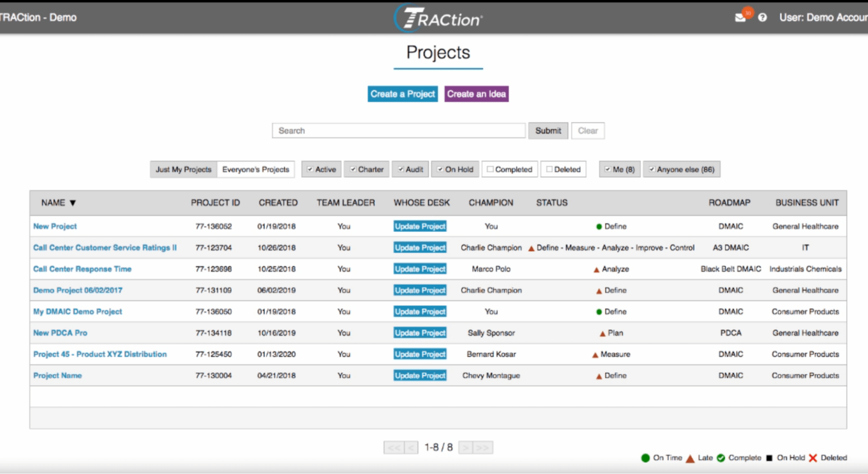Click inside the Search input field
This screenshot has width=868, height=474.
[398, 130]
